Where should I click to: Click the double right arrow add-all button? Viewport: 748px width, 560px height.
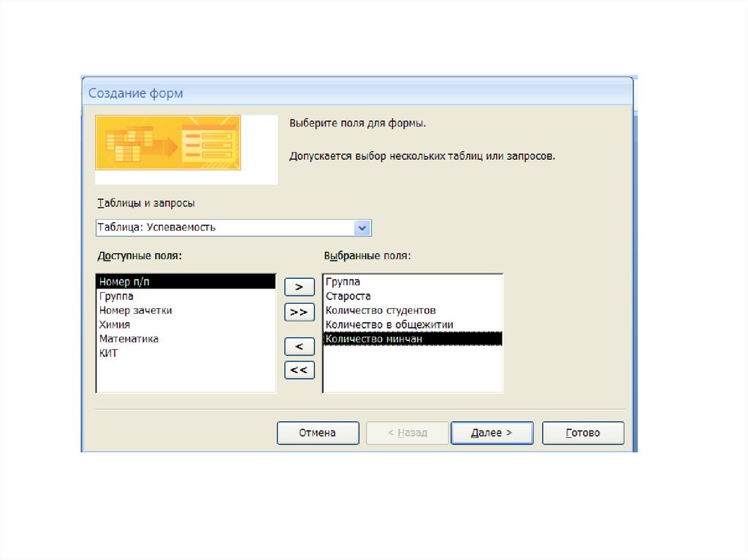pyautogui.click(x=299, y=312)
